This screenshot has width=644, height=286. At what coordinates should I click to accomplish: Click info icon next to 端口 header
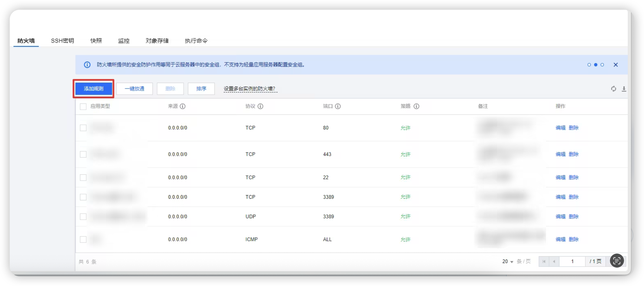click(338, 106)
